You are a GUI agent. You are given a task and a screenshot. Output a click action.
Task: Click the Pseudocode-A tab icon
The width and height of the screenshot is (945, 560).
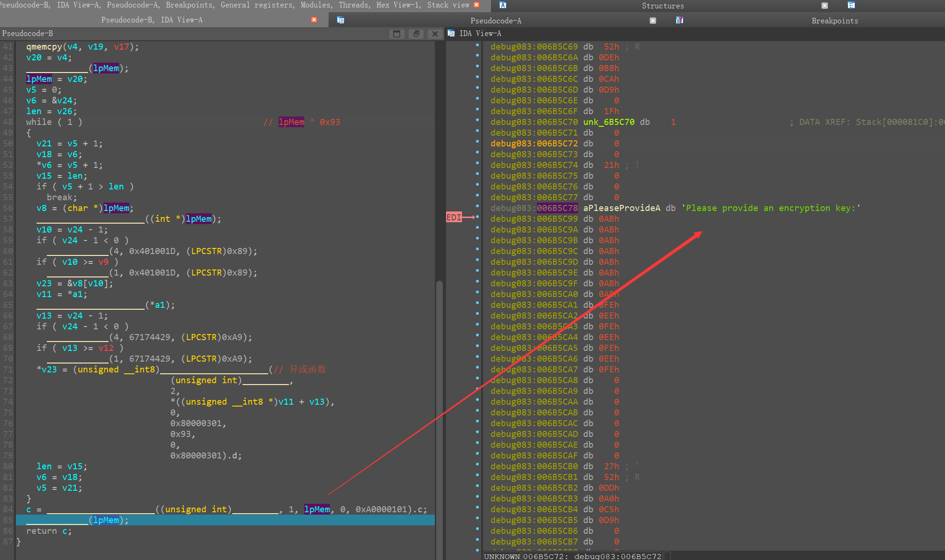coord(340,20)
